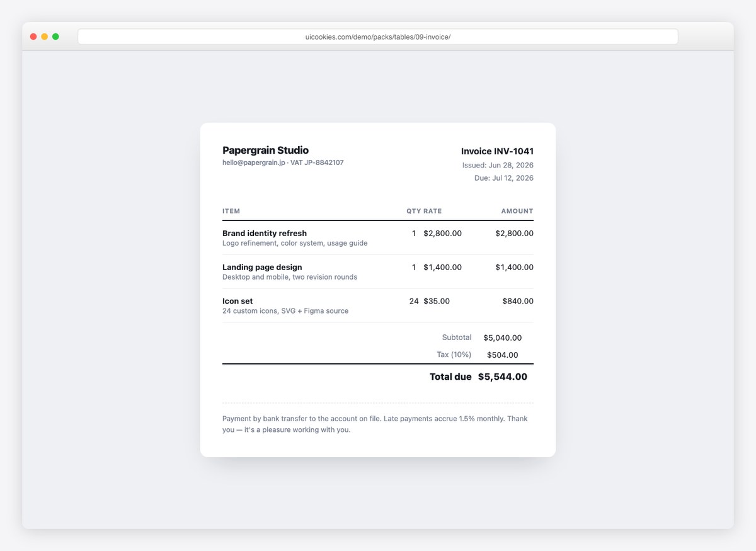Select the $2,800.00 rate cell
The width and height of the screenshot is (756, 551).
coord(442,233)
